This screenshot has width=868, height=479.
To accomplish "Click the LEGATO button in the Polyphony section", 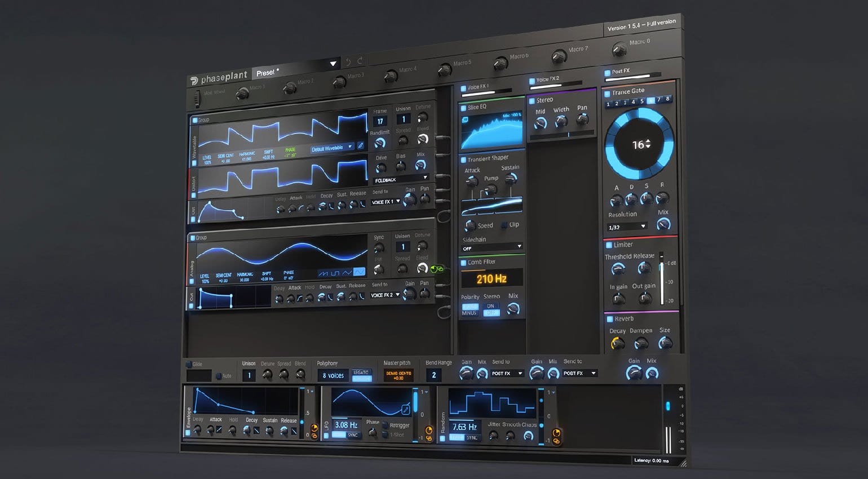I will 361,372.
